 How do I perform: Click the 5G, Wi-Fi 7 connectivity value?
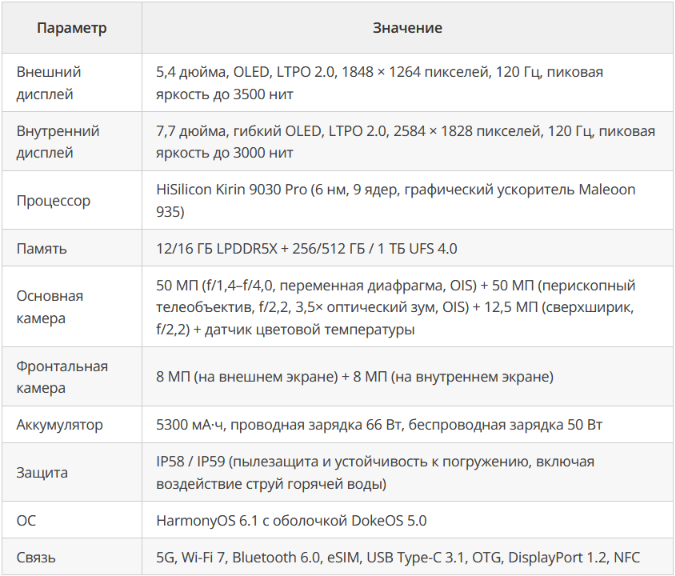398,557
